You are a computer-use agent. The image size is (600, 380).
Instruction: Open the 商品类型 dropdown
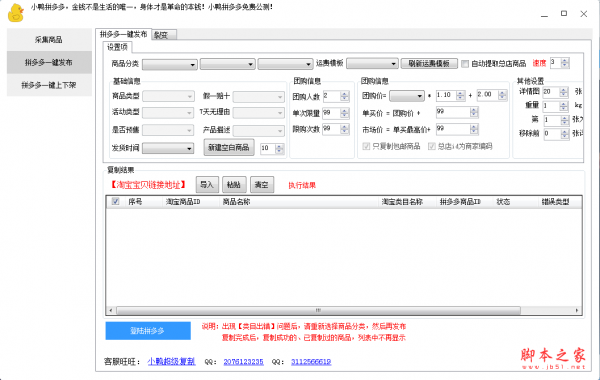pyautogui.click(x=168, y=96)
